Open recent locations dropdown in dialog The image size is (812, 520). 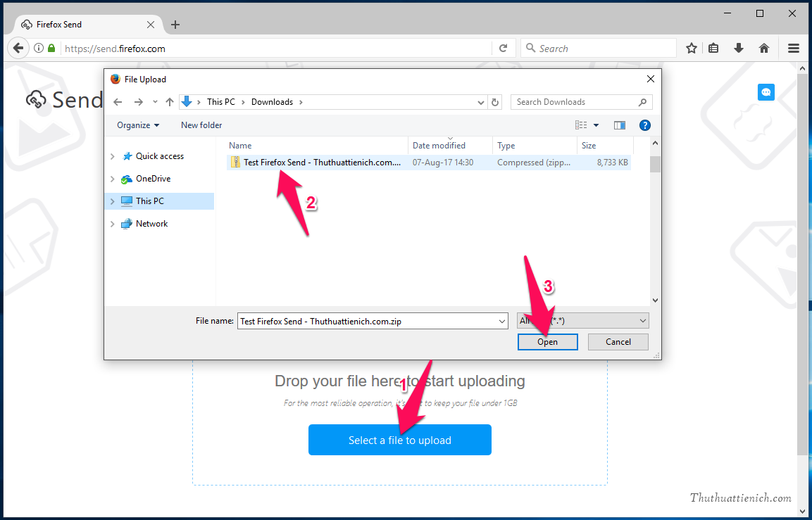pyautogui.click(x=155, y=102)
